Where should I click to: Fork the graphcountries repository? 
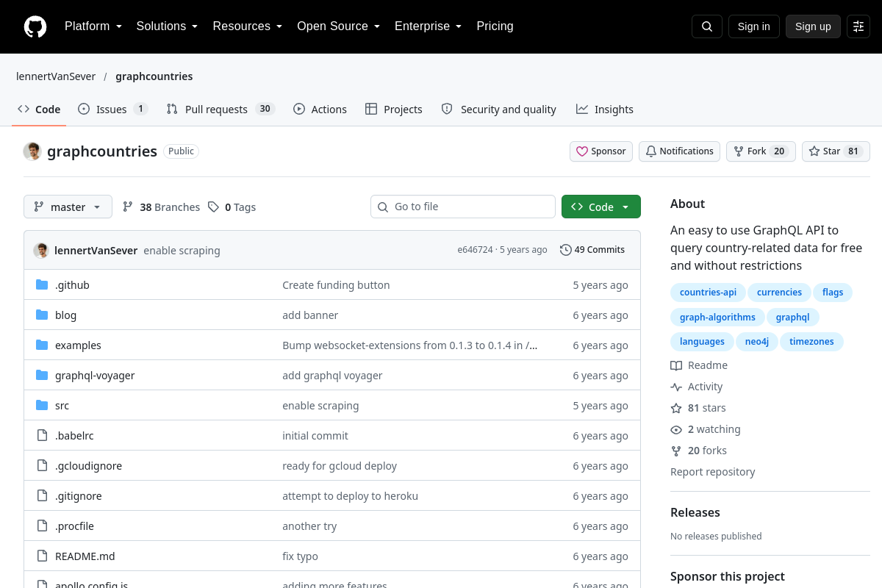tap(761, 151)
